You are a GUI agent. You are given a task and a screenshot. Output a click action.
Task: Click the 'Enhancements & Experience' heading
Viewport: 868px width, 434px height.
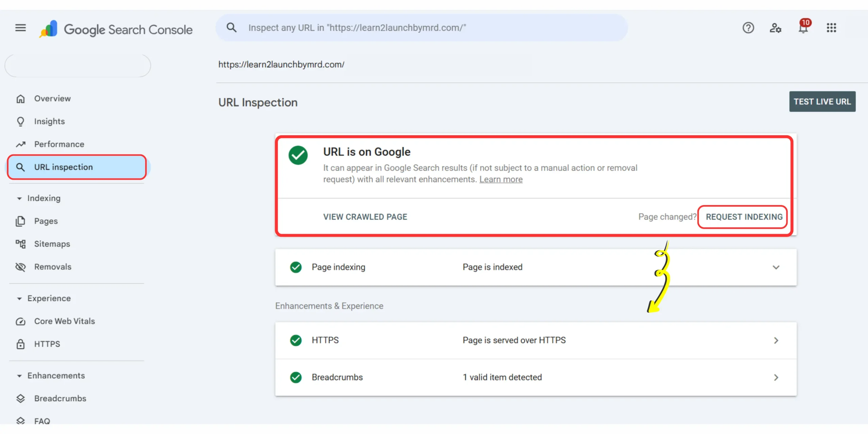[x=329, y=306]
